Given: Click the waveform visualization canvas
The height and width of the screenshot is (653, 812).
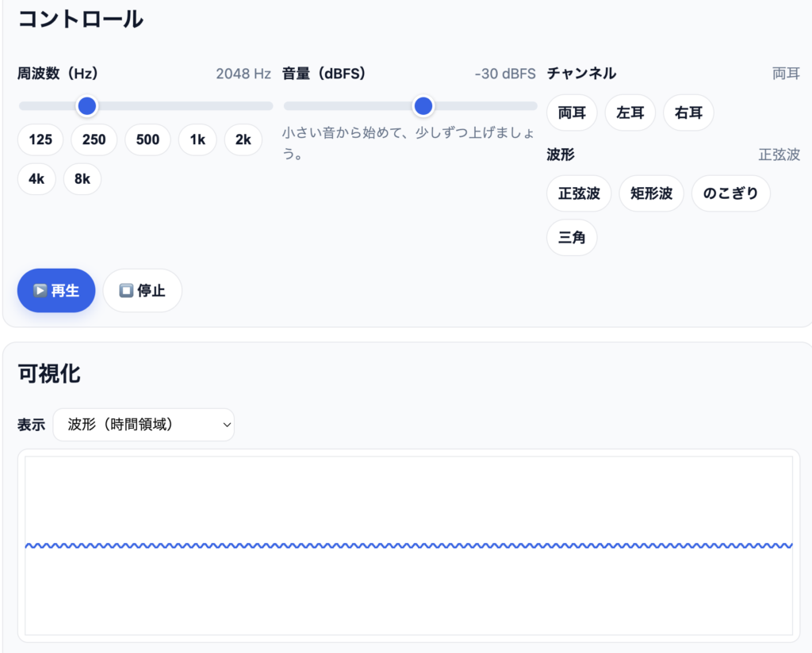Looking at the screenshot, I should coord(408,545).
